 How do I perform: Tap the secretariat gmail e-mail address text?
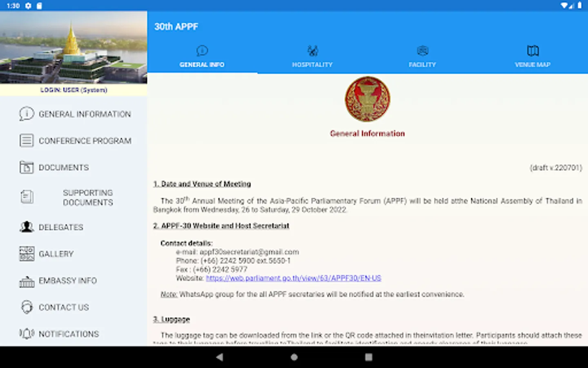coord(249,252)
